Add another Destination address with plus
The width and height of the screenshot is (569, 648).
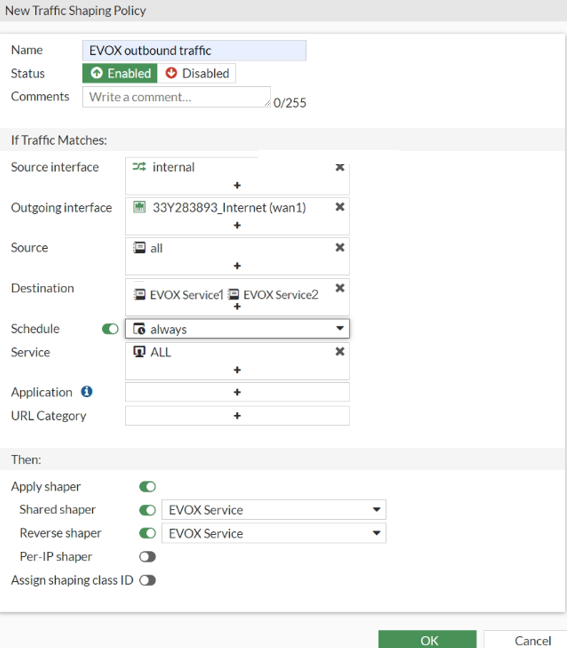point(237,307)
